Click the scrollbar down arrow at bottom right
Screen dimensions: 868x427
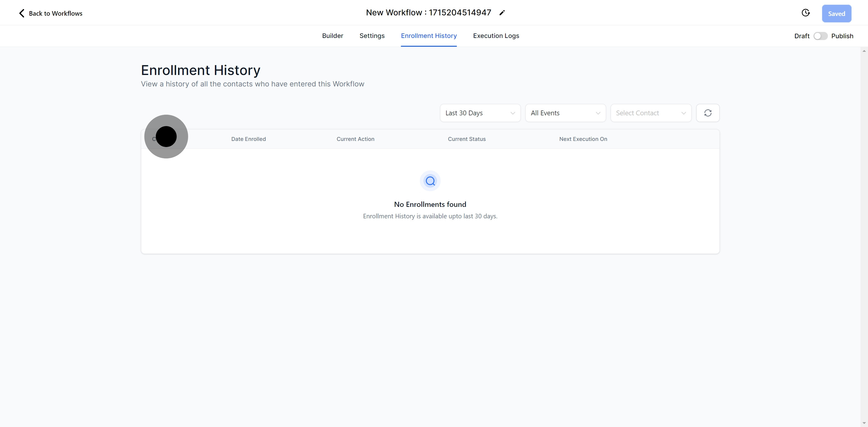tap(864, 423)
